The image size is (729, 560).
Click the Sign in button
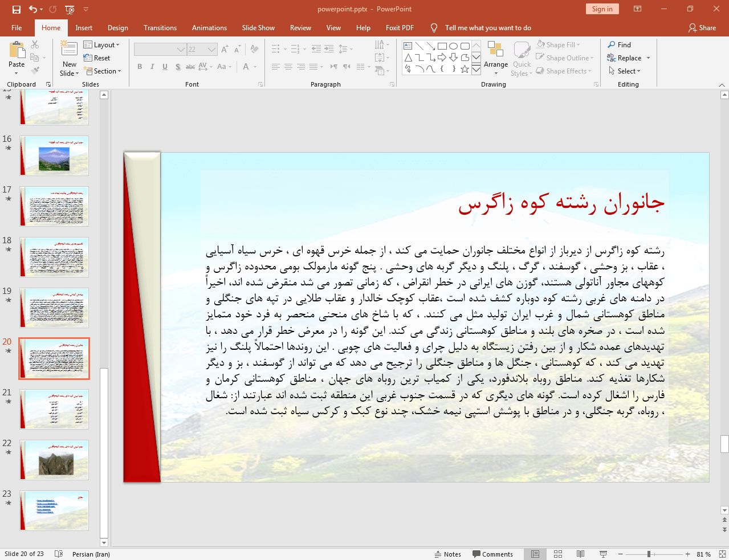click(x=602, y=9)
